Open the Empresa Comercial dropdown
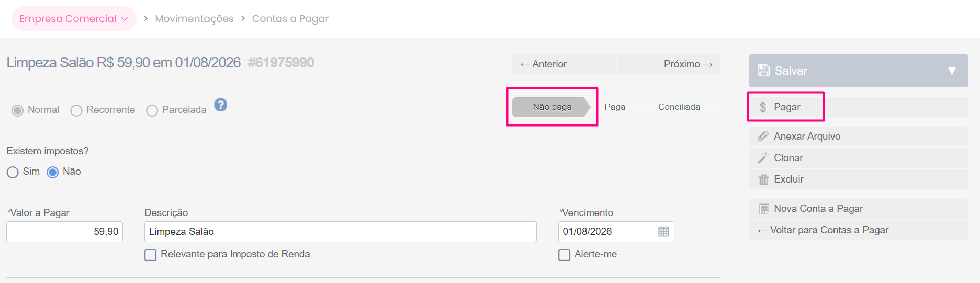The width and height of the screenshot is (980, 283). pos(74,19)
